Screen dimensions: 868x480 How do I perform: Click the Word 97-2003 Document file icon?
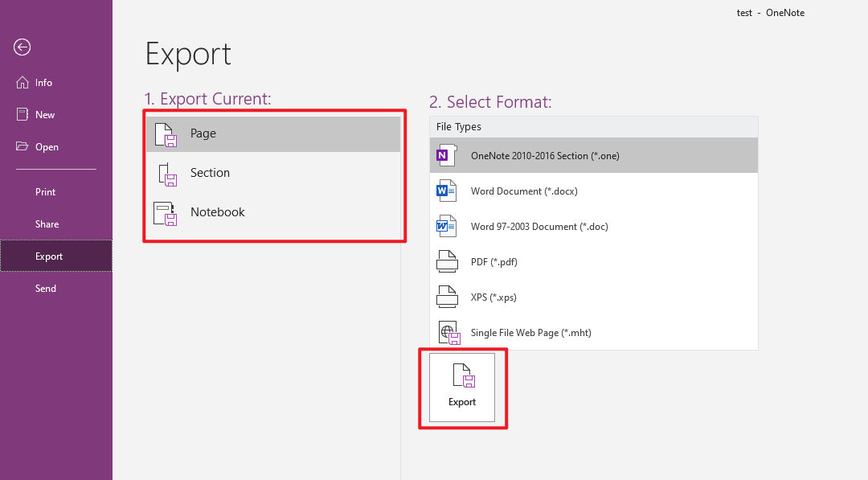(447, 226)
